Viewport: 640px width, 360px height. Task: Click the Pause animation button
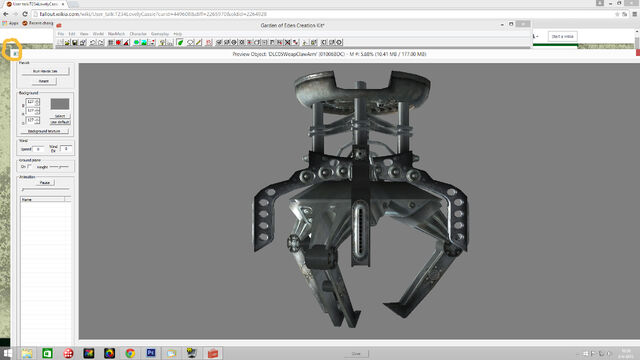click(x=44, y=182)
